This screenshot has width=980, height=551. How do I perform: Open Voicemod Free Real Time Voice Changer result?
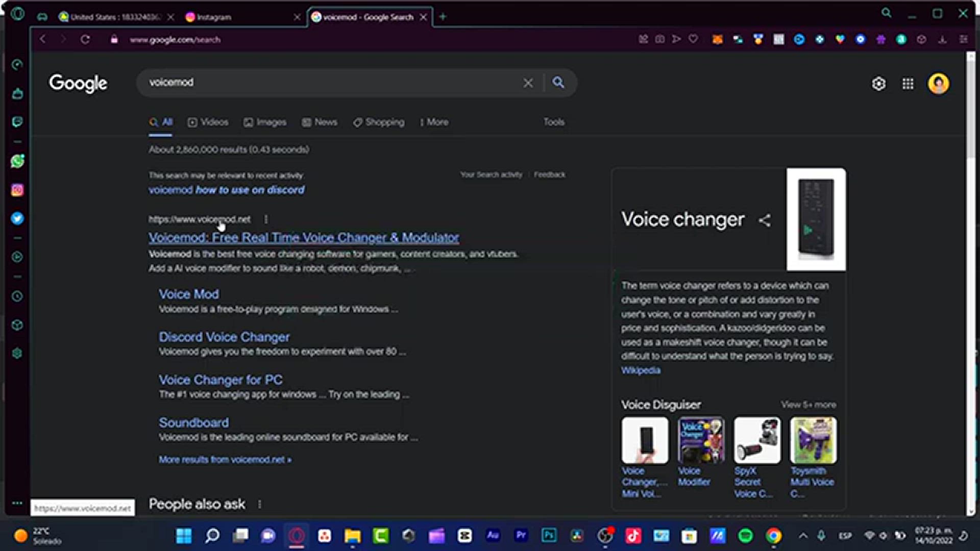304,238
